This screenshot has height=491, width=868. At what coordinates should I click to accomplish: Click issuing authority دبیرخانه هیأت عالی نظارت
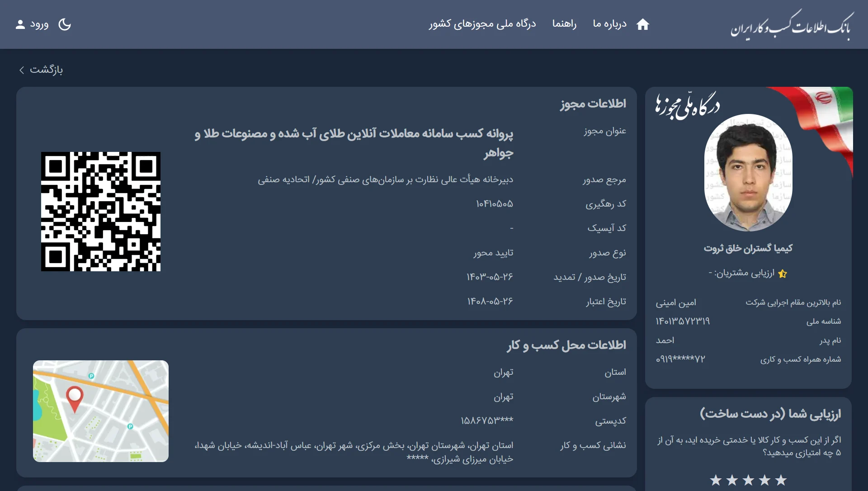tap(386, 179)
